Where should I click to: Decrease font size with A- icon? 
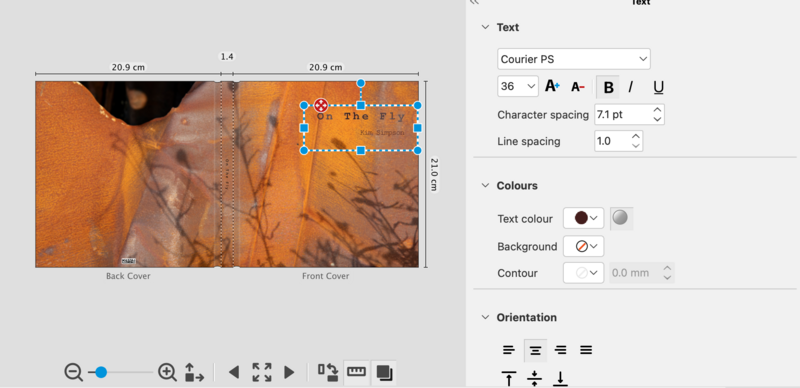click(x=578, y=87)
